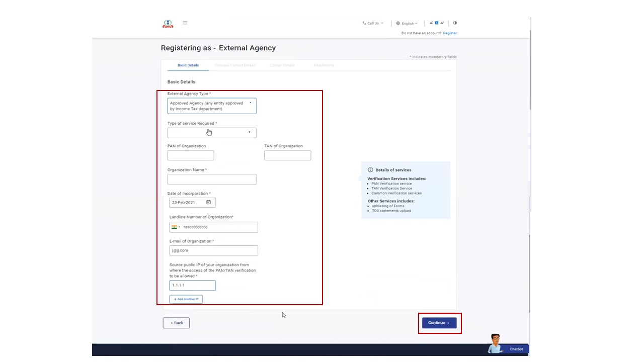Switch to the Basic Details tab

point(188,65)
